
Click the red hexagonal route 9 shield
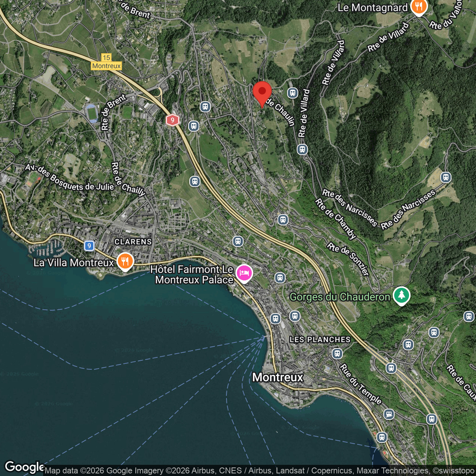pos(172,120)
